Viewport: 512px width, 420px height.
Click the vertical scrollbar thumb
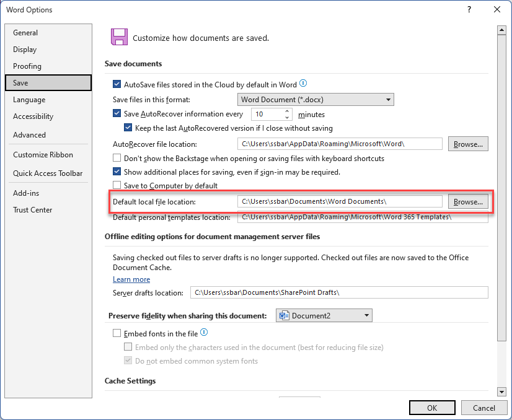coord(501,188)
